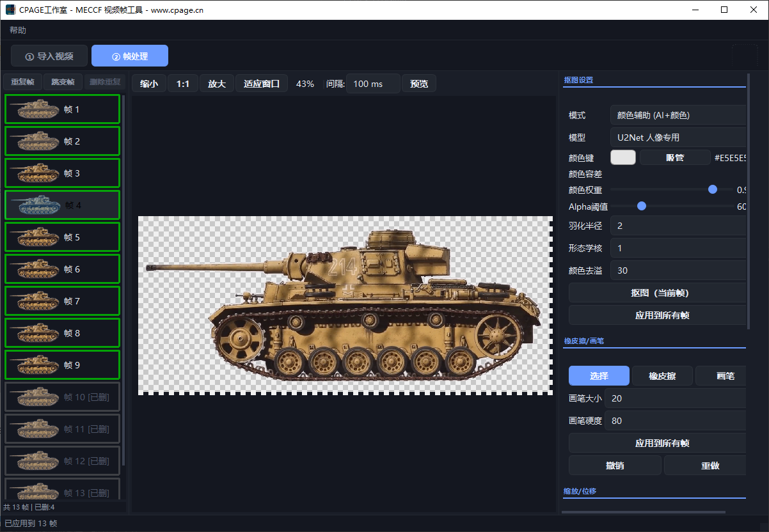Adjust the Alpha阈值 slider handle
Viewport: 769px width, 532px height.
coord(642,206)
